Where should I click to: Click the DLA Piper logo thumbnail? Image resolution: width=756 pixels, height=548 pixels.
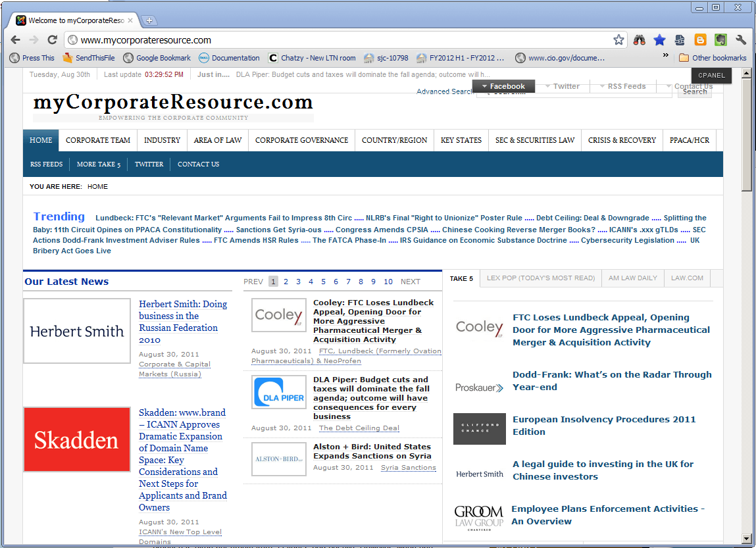tap(279, 392)
